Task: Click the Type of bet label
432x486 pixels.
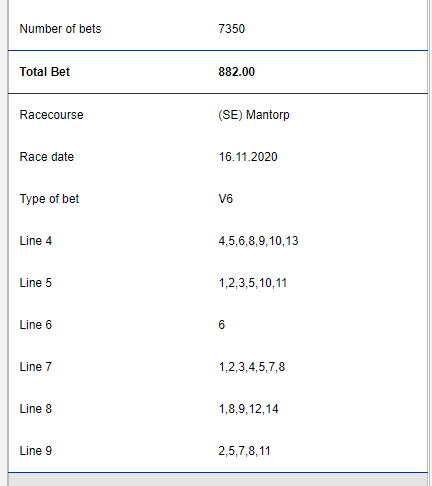Action: [x=49, y=199]
